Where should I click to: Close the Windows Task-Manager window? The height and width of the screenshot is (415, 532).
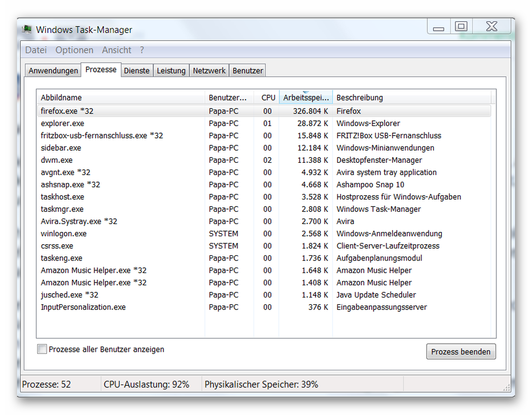pos(492,27)
